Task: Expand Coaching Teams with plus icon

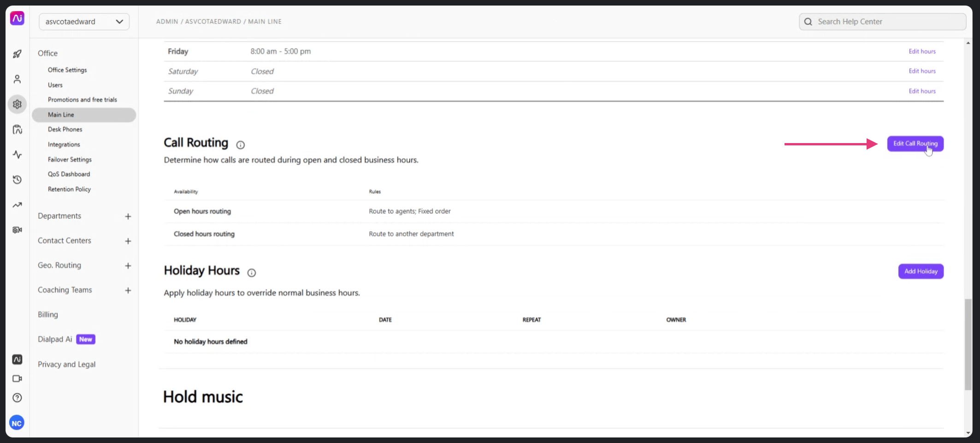Action: pyautogui.click(x=128, y=290)
